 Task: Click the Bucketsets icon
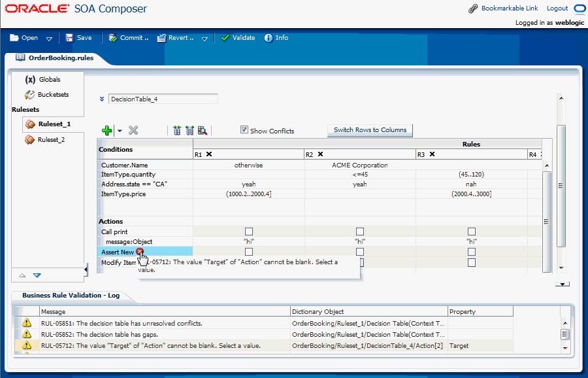(x=29, y=95)
